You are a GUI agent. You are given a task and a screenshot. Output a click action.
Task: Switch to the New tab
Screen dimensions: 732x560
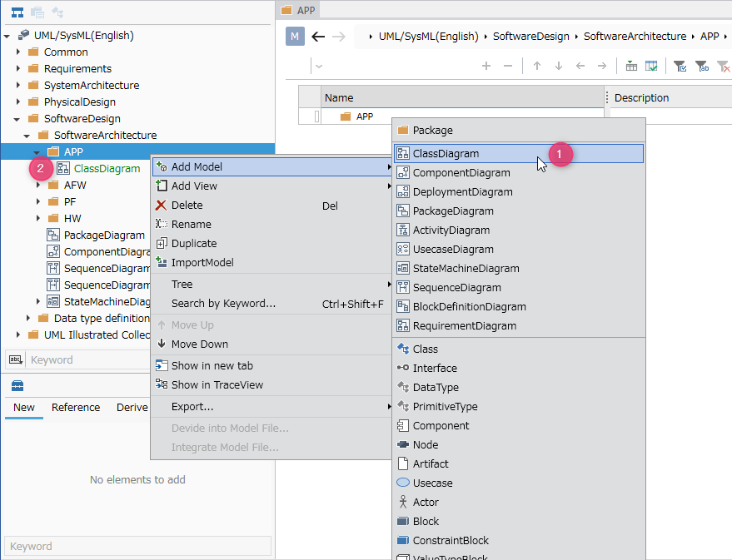coord(24,407)
